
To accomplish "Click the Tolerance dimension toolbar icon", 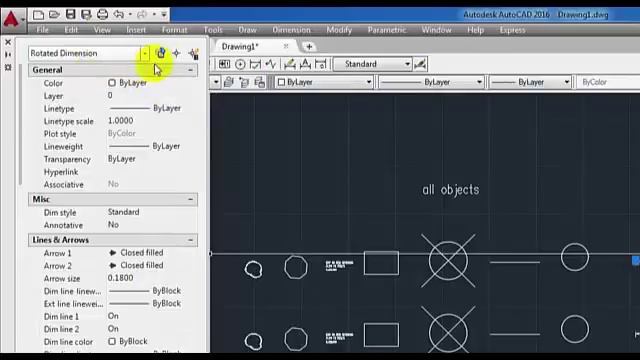I will point(224,64).
